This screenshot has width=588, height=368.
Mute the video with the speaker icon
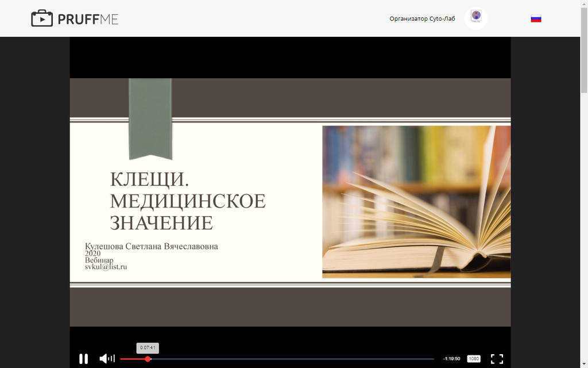coord(104,359)
